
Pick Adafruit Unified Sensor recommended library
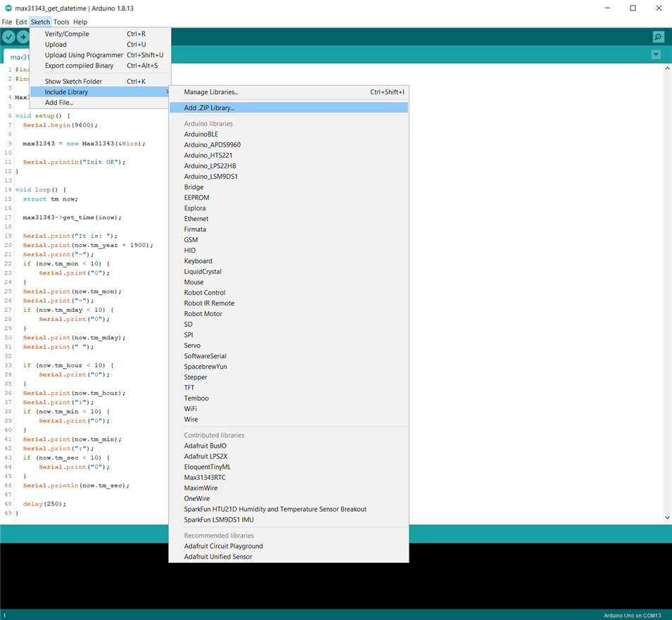217,557
